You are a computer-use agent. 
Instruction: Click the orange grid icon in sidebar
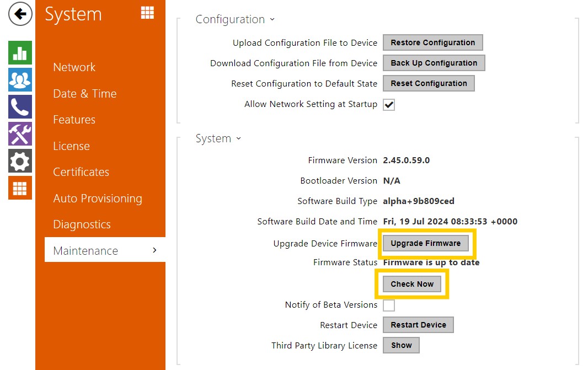click(x=20, y=188)
